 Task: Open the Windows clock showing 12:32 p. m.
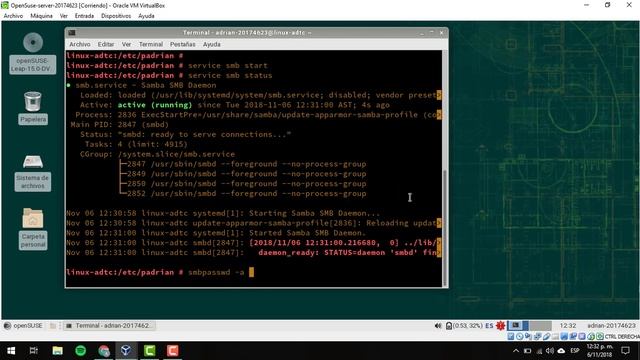tap(599, 351)
